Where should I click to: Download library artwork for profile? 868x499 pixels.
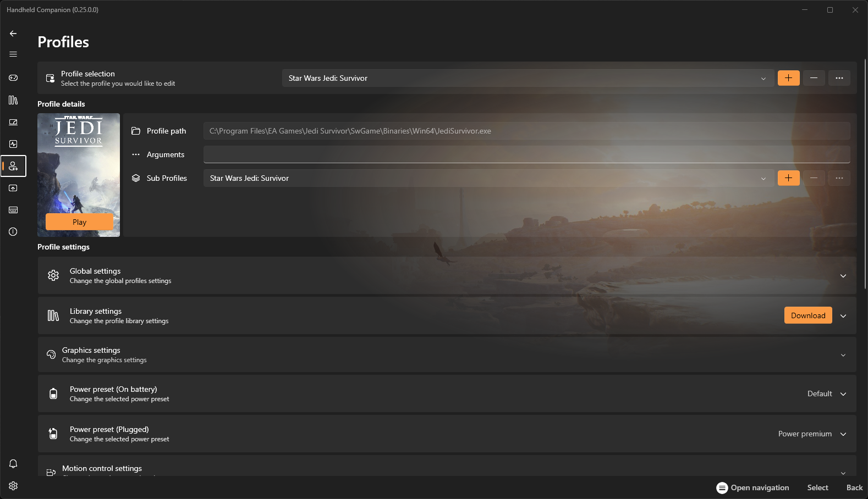point(808,315)
